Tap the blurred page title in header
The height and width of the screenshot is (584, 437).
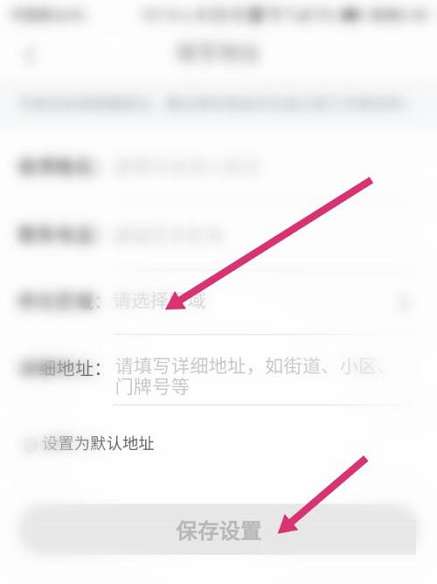(x=218, y=53)
